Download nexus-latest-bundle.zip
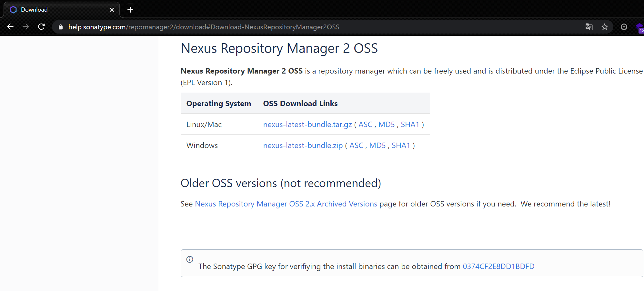 pyautogui.click(x=303, y=145)
